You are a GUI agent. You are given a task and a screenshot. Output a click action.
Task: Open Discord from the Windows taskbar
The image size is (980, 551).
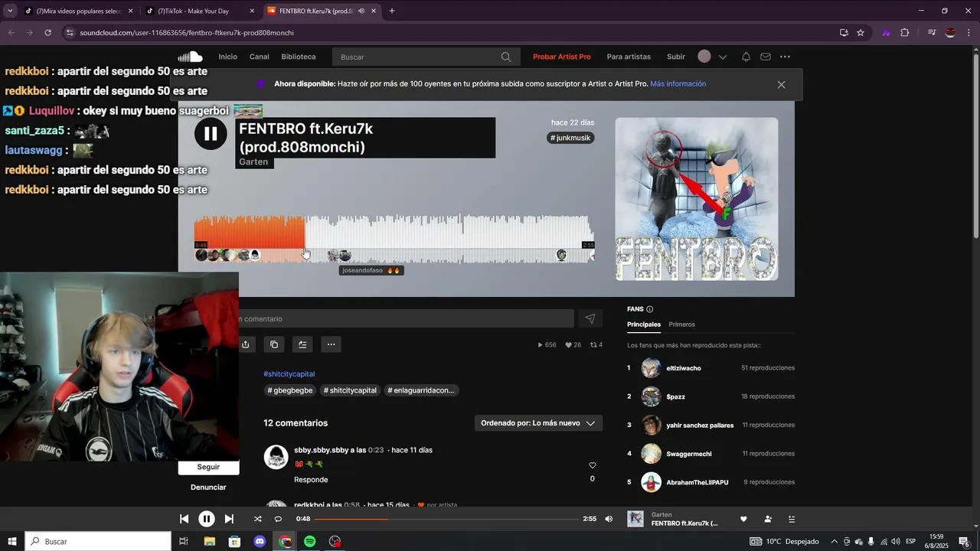(260, 541)
